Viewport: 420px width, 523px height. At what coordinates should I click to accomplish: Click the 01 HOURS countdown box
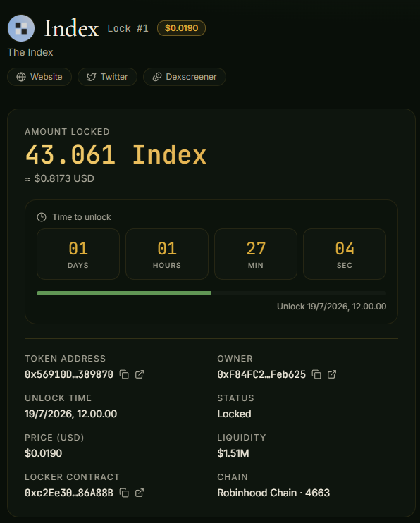tap(167, 254)
